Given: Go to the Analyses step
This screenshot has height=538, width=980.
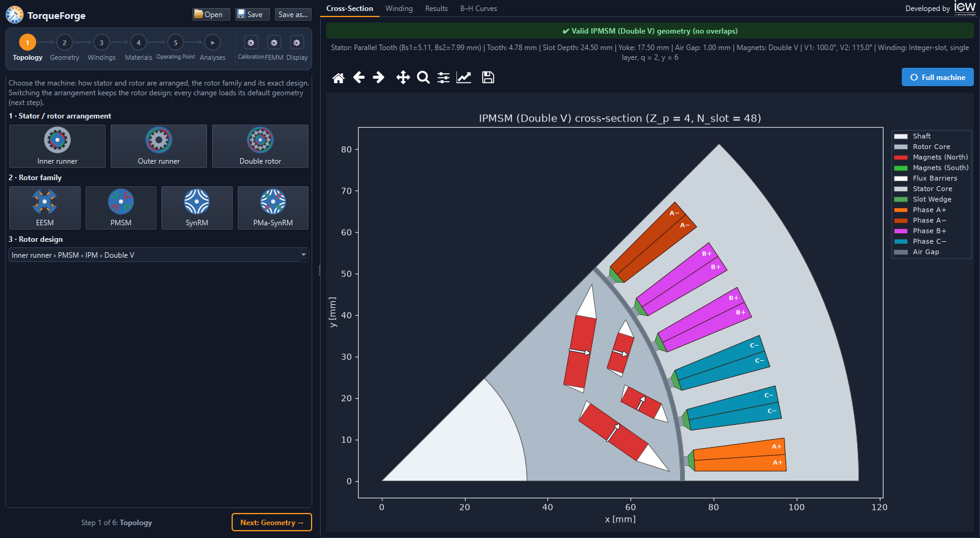Looking at the screenshot, I should coord(213,42).
